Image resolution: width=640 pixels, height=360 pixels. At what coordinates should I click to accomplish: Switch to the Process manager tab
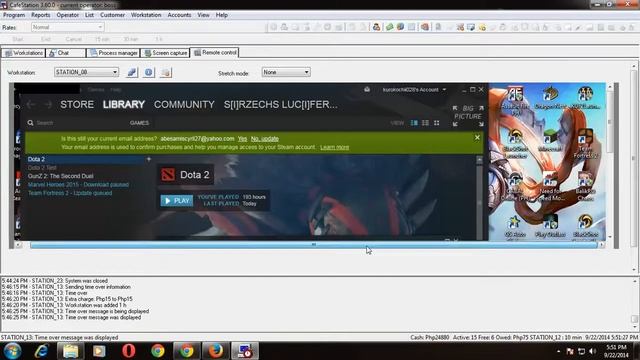click(113, 53)
